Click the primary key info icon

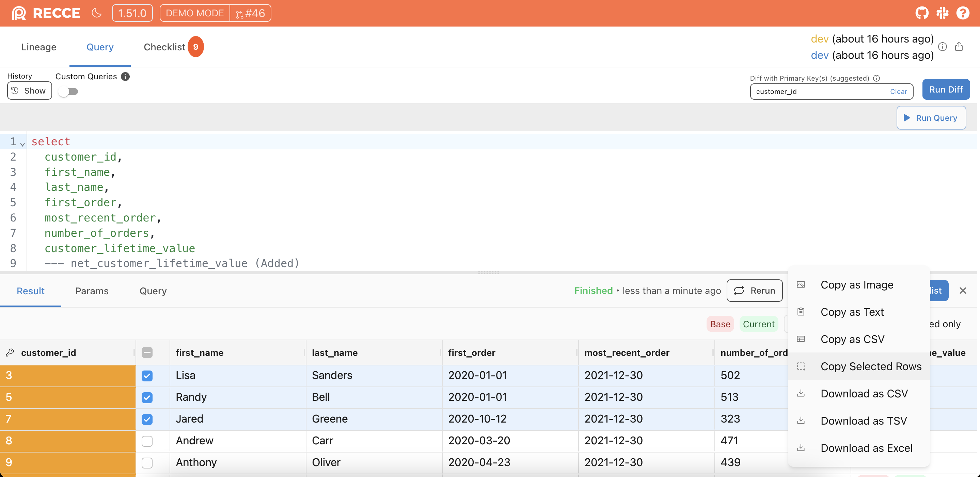[x=876, y=78]
